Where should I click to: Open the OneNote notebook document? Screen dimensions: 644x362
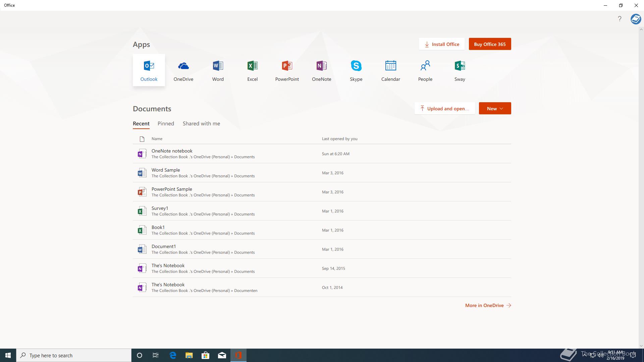322,154
